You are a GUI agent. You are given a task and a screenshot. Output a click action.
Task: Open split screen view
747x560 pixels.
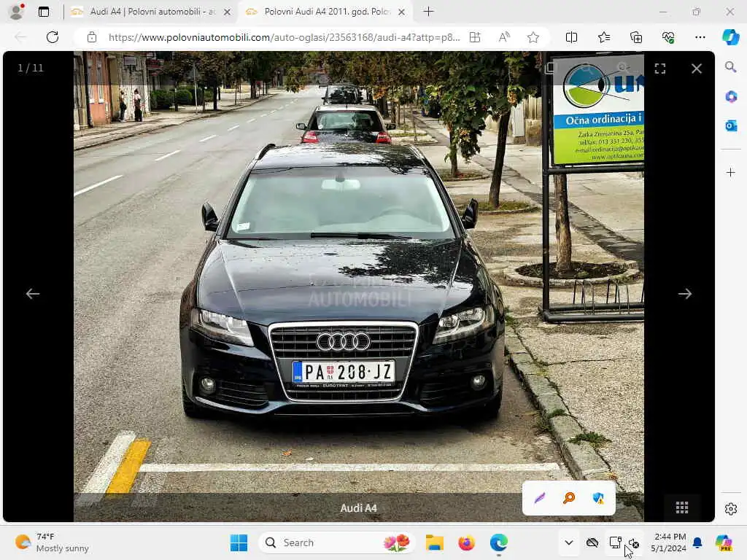pos(571,37)
